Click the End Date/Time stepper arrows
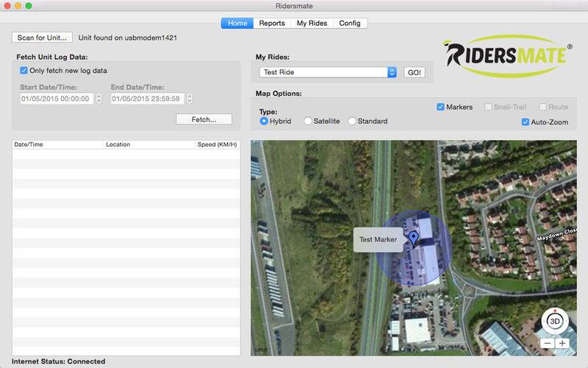This screenshot has height=368, width=588. tap(190, 99)
